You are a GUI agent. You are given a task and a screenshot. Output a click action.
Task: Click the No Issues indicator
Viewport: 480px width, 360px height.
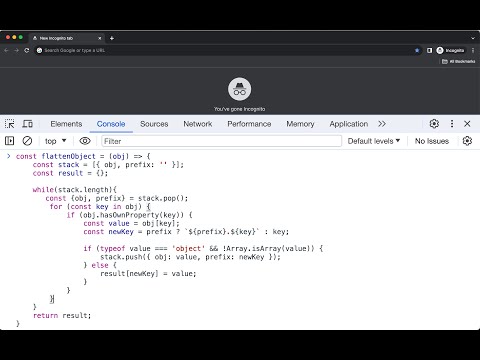pos(432,141)
